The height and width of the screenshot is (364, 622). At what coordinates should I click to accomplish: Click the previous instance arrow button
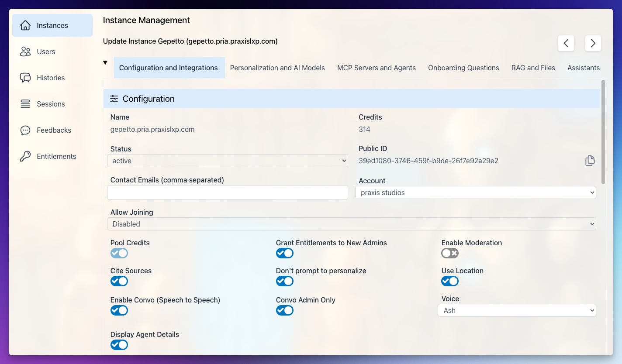(x=566, y=43)
